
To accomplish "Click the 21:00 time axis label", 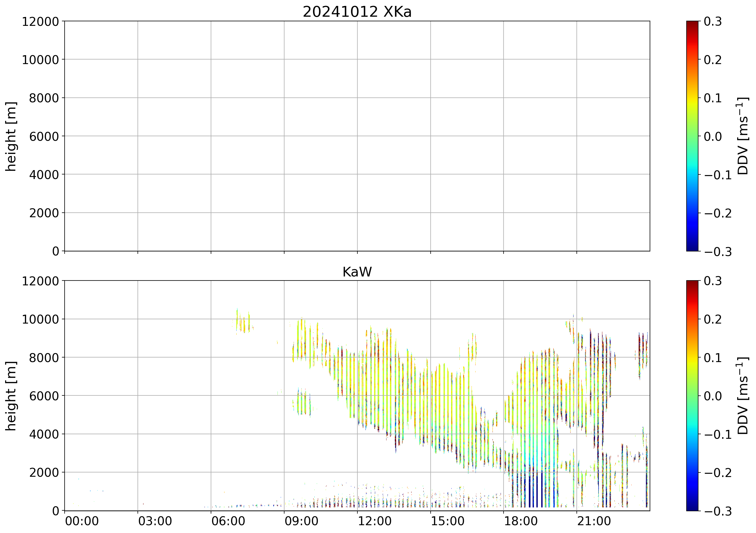I will [x=594, y=521].
